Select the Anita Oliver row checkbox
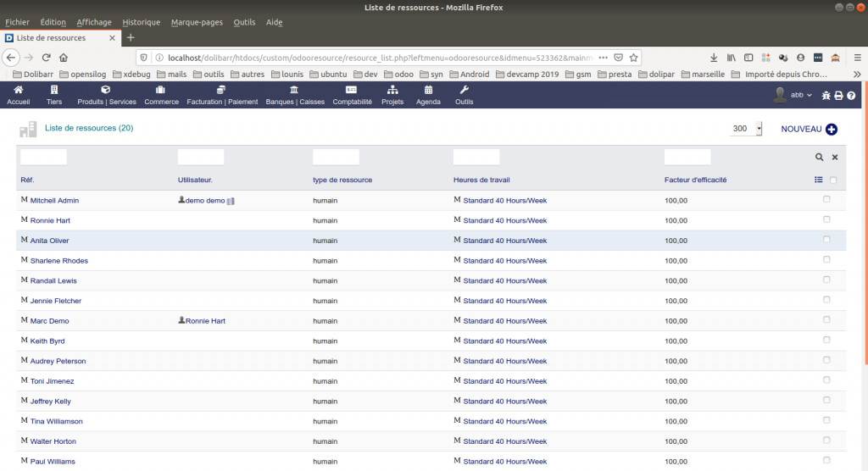868x471 pixels. point(826,240)
